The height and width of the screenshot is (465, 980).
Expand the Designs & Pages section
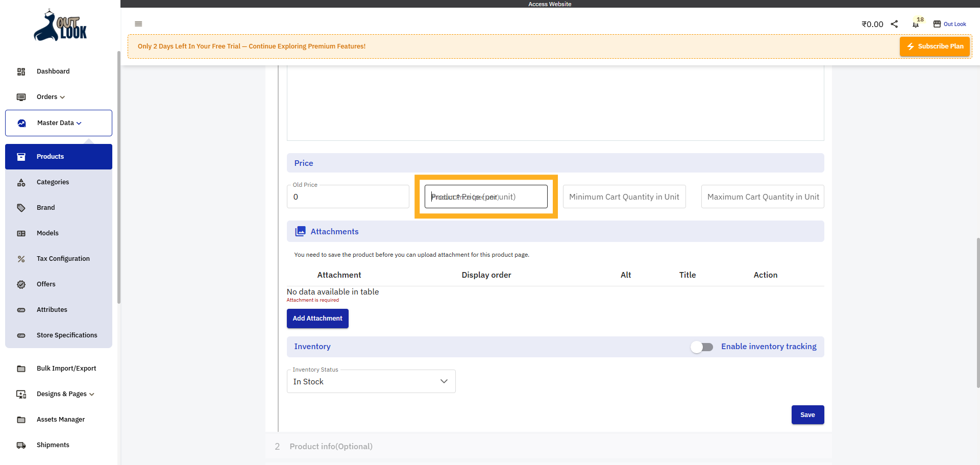coord(92,394)
